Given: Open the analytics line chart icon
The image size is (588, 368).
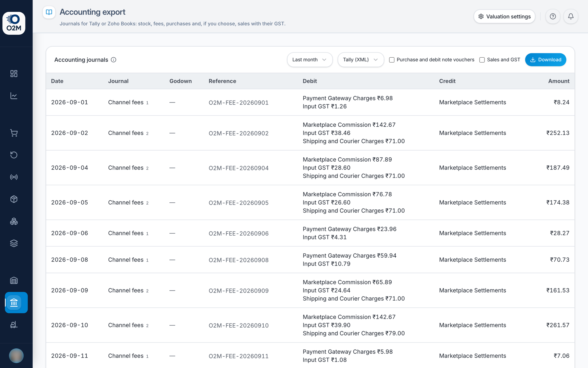Looking at the screenshot, I should click(14, 96).
